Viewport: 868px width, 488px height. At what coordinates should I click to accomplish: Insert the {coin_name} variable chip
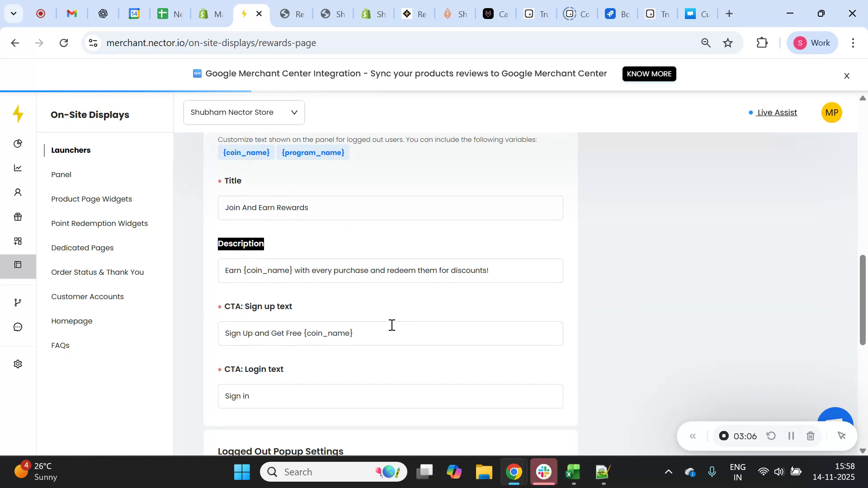tap(246, 152)
